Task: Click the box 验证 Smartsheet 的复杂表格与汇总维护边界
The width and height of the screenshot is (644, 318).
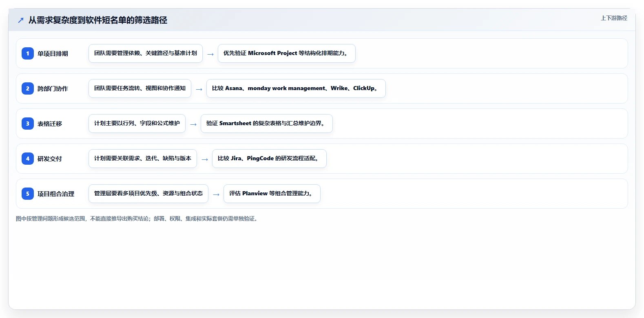Action: (267, 124)
